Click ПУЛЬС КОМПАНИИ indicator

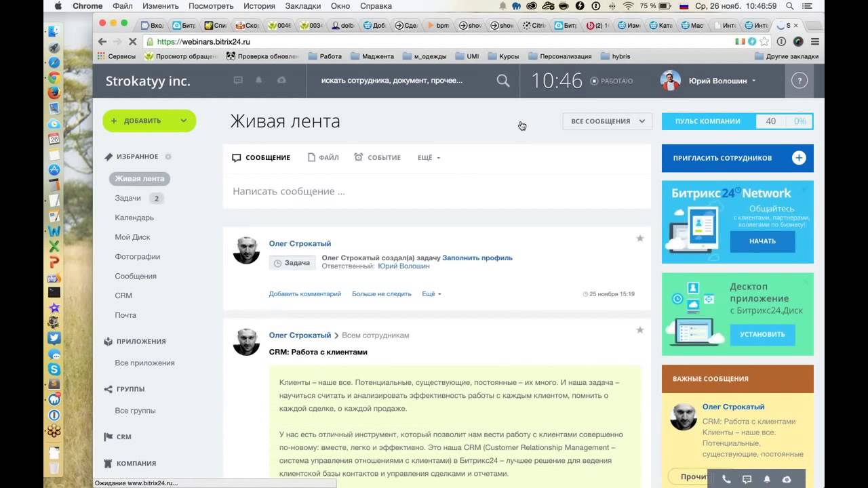click(738, 121)
